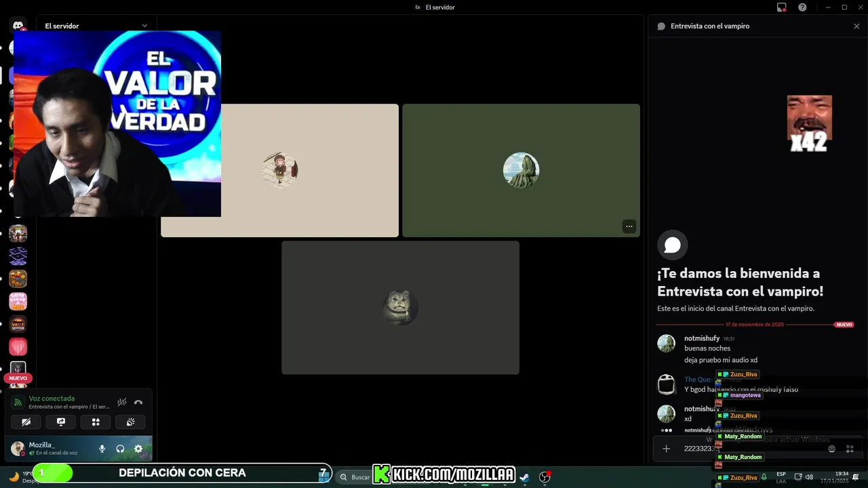Image resolution: width=868 pixels, height=488 pixels.
Task: Open user settings gear
Action: [x=138, y=449]
